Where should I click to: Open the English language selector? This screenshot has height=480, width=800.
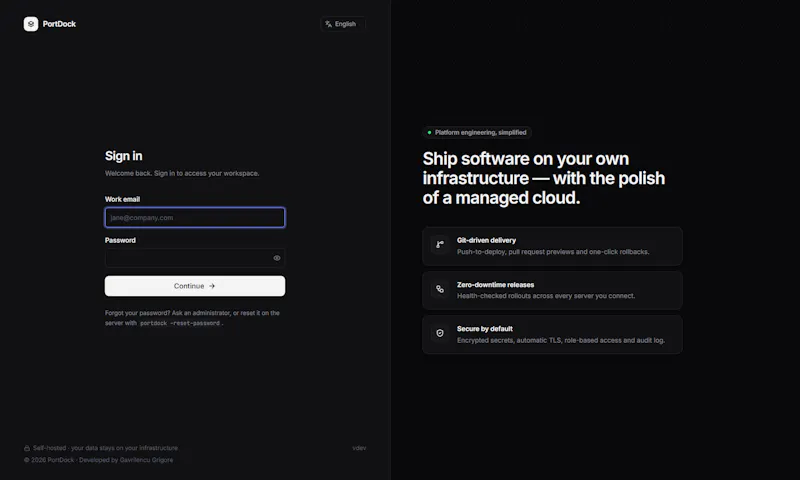coord(342,24)
